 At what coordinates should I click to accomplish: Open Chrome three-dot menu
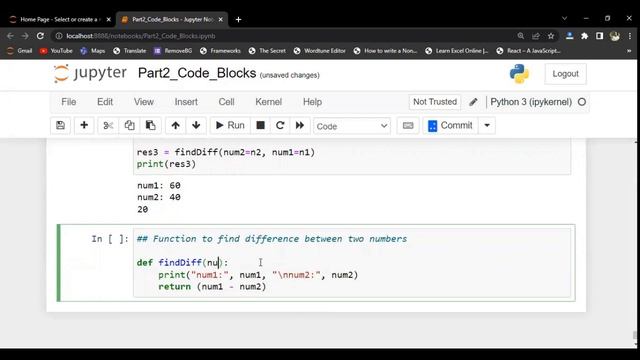click(630, 36)
